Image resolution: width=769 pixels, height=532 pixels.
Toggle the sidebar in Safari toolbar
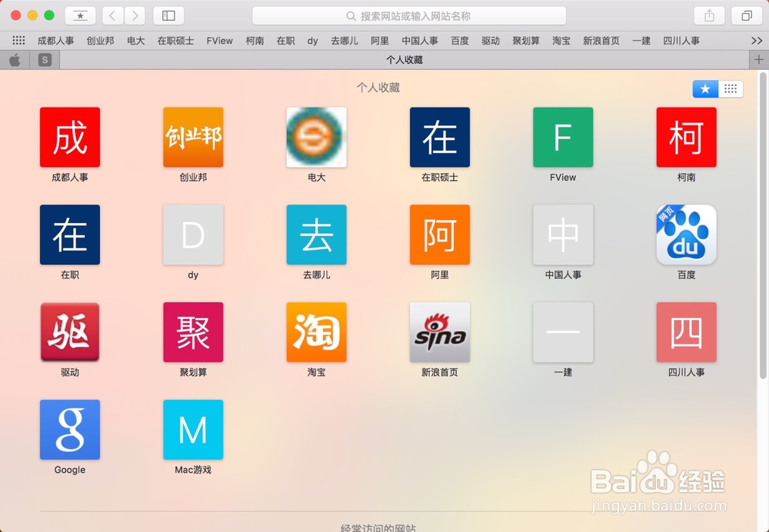(168, 15)
